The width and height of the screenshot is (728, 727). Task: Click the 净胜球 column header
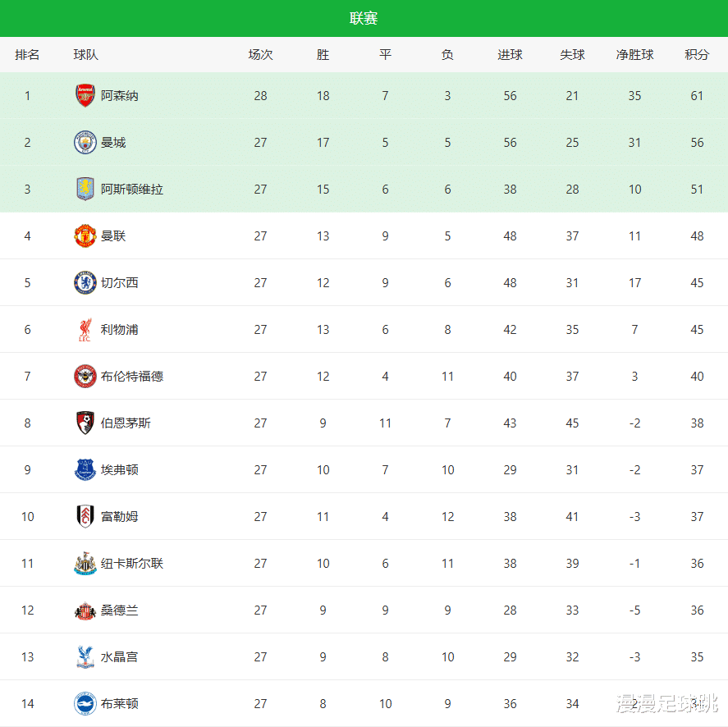634,55
